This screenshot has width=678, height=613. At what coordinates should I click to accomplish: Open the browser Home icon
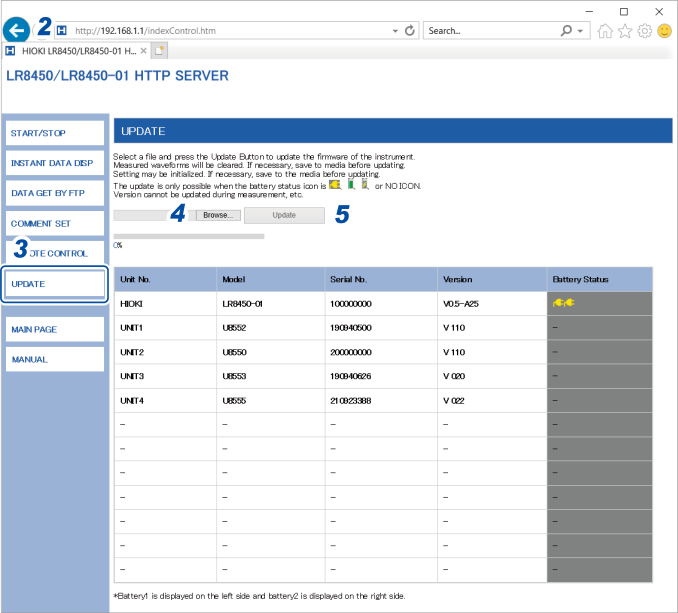coord(605,31)
